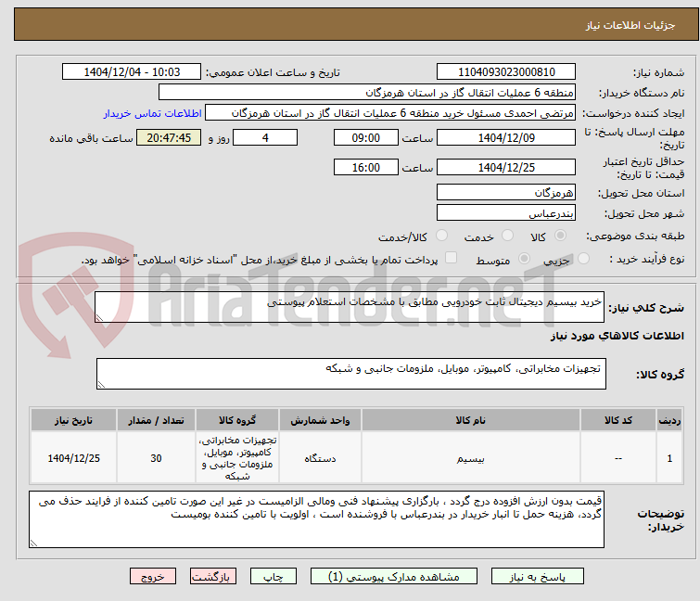Click the مرتضی احمدی requester field
The image size is (700, 601).
pyautogui.click(x=389, y=113)
